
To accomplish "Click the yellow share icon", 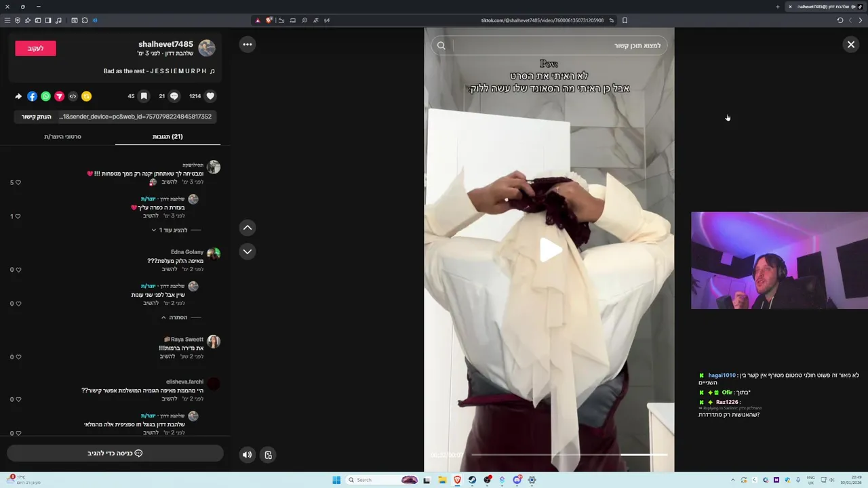I will (x=86, y=96).
